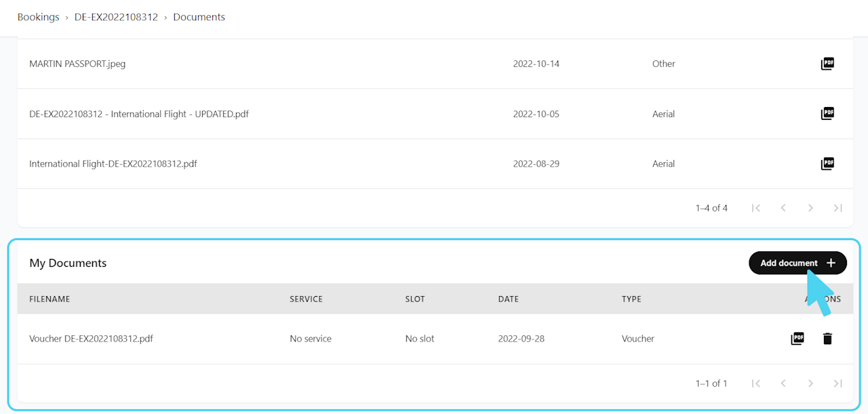The image size is (868, 414).
Task: Go to next page of My Documents table
Action: [x=810, y=384]
